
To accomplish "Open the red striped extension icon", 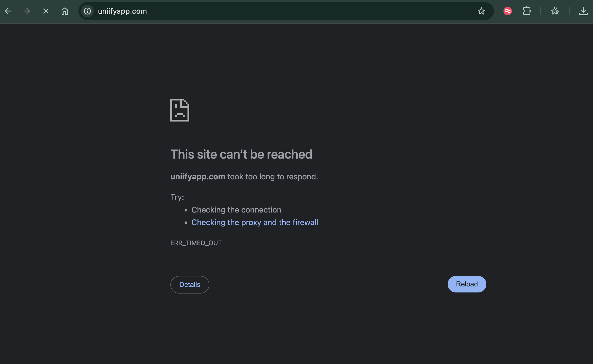I will (507, 11).
